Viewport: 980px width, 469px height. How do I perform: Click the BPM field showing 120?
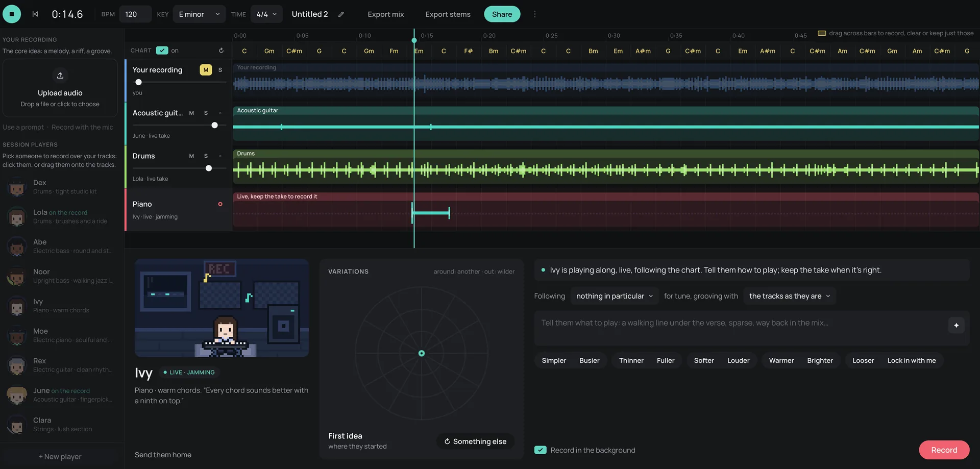tap(135, 14)
